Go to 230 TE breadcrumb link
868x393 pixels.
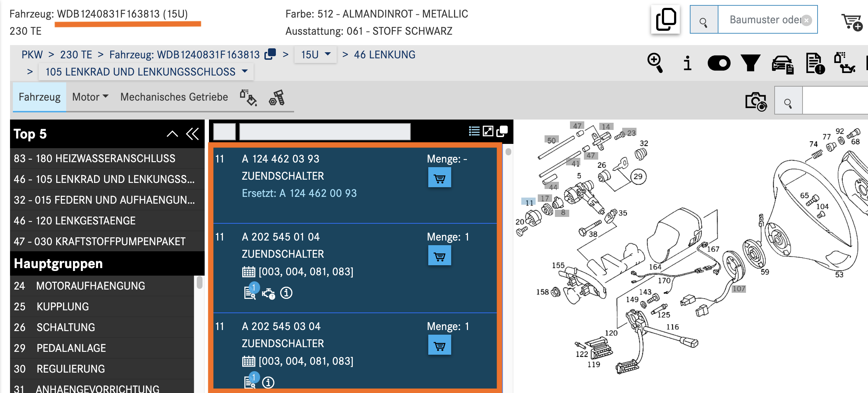click(76, 54)
